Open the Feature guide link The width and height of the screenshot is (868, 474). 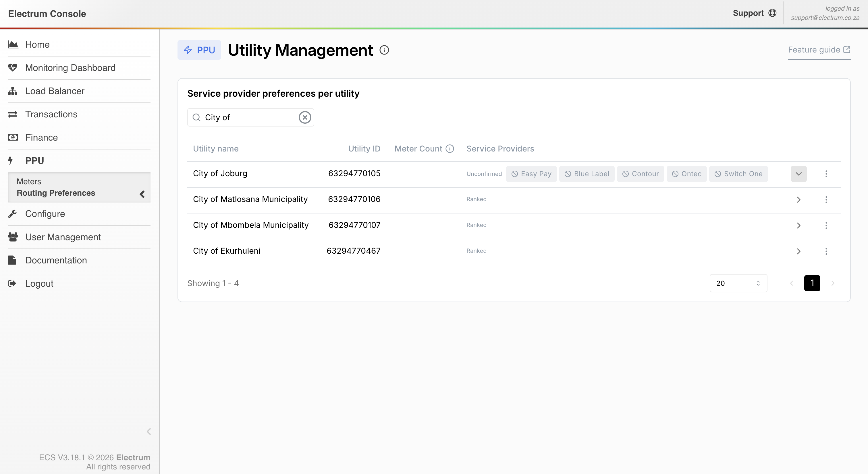pos(819,50)
